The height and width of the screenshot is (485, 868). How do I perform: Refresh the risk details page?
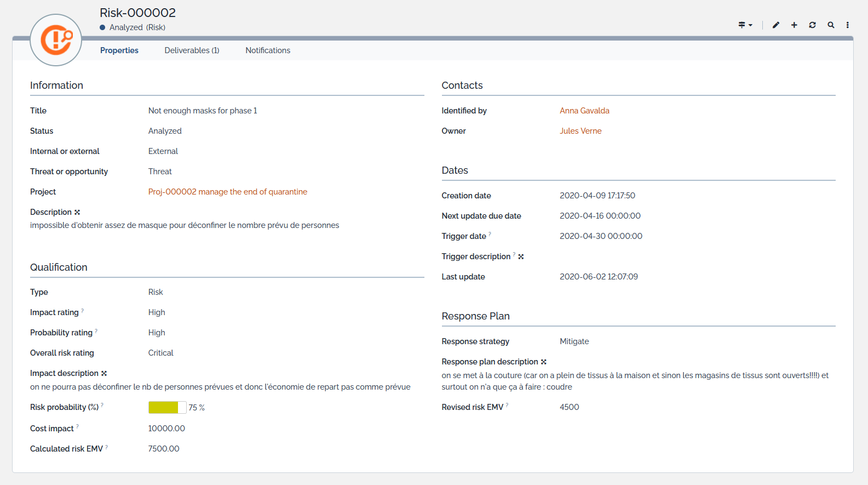812,25
